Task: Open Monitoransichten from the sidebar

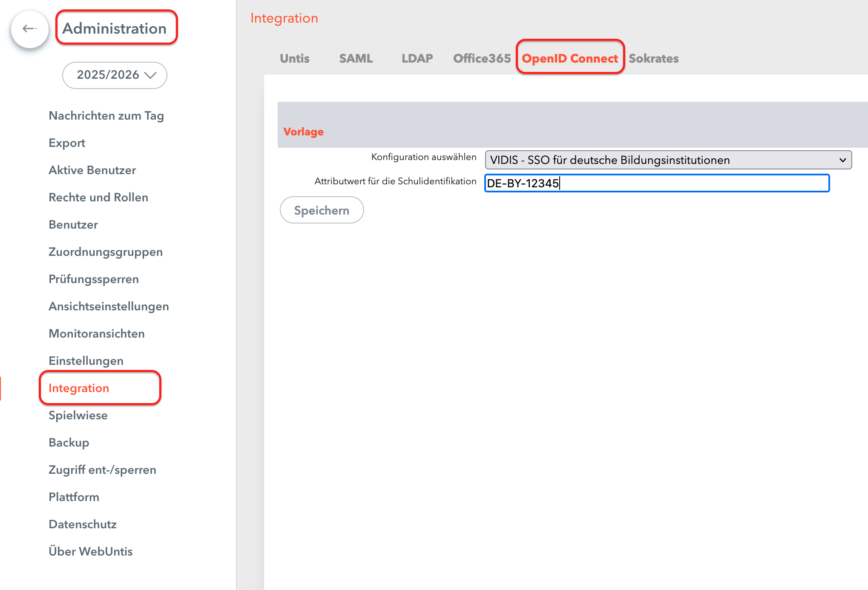Action: [97, 334]
